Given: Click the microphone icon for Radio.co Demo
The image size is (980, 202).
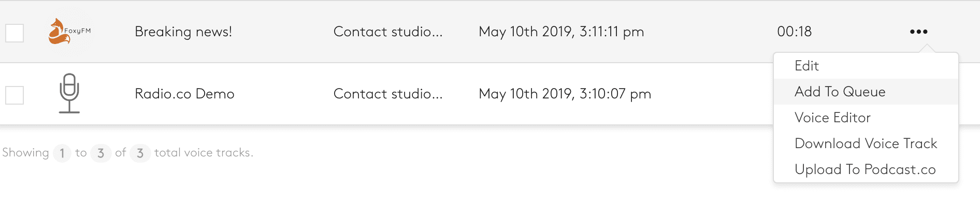Looking at the screenshot, I should pos(69,93).
